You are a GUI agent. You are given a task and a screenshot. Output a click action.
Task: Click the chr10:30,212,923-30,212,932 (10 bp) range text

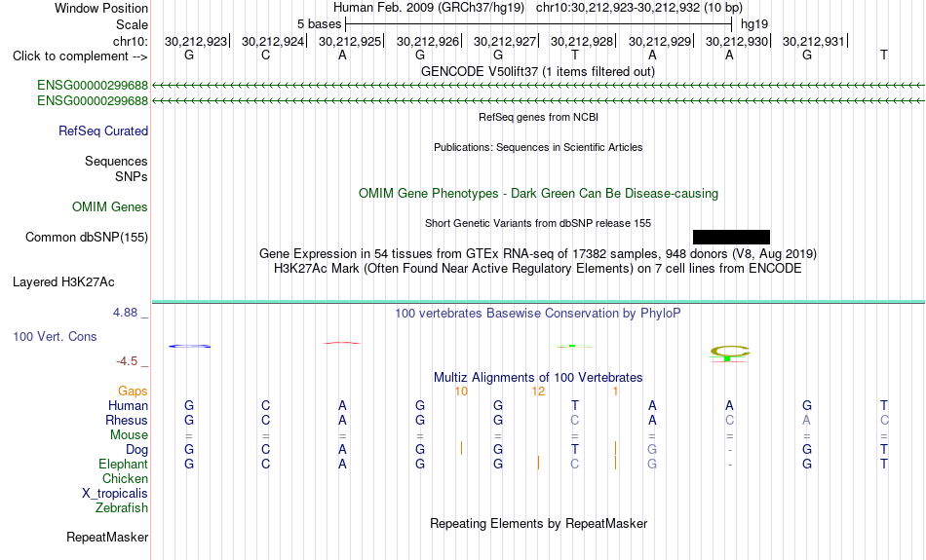(639, 8)
